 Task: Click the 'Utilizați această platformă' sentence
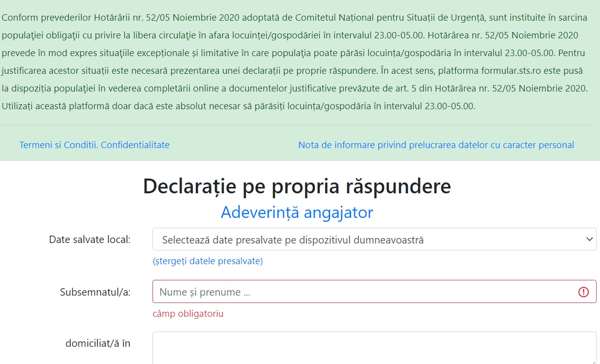click(x=238, y=106)
